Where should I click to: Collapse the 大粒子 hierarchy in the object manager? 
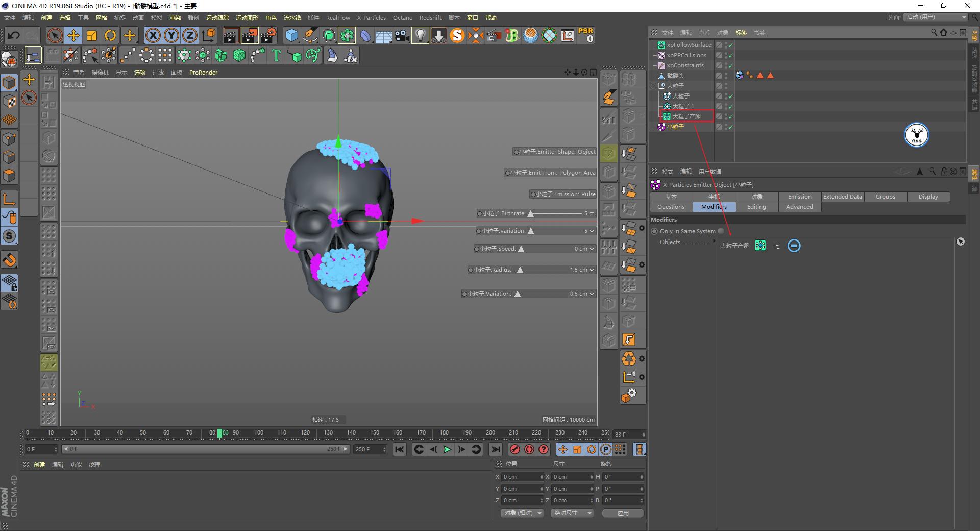point(653,85)
